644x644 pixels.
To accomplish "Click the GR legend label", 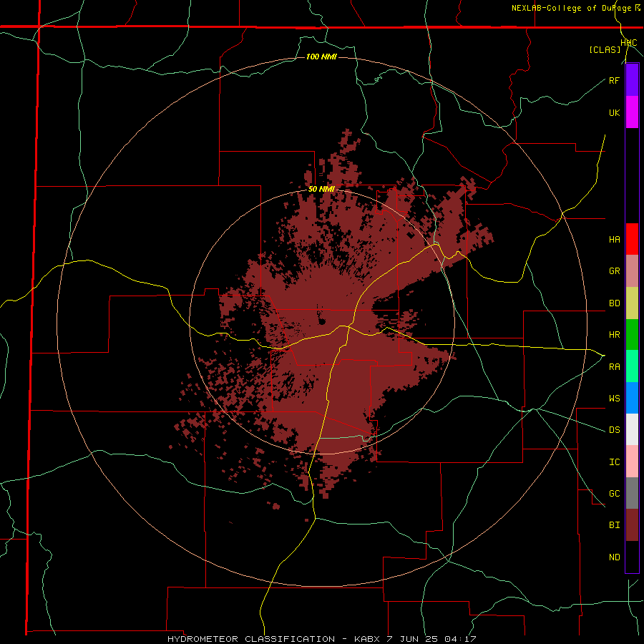I will click(614, 271).
